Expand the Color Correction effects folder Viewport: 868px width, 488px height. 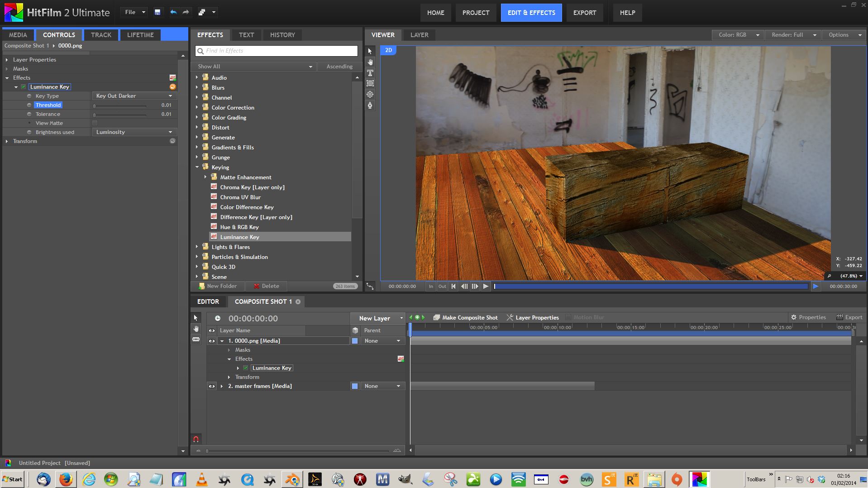[197, 108]
